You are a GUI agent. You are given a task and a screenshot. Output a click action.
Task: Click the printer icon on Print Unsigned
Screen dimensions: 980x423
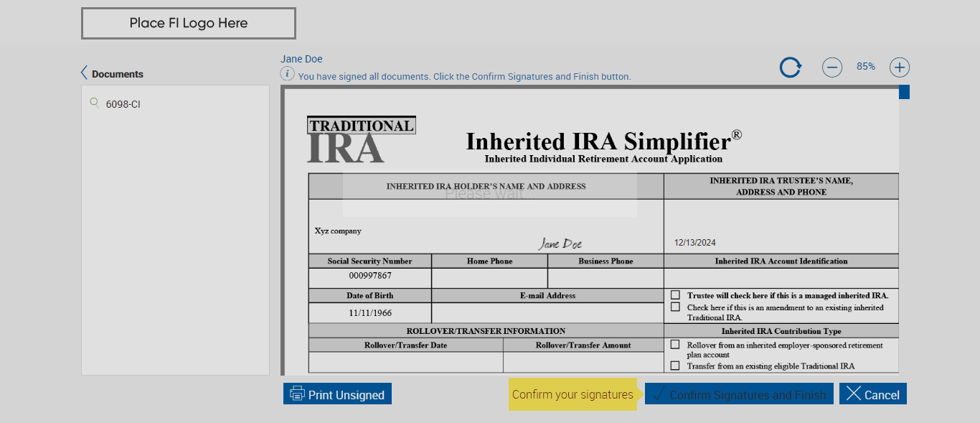coord(297,394)
